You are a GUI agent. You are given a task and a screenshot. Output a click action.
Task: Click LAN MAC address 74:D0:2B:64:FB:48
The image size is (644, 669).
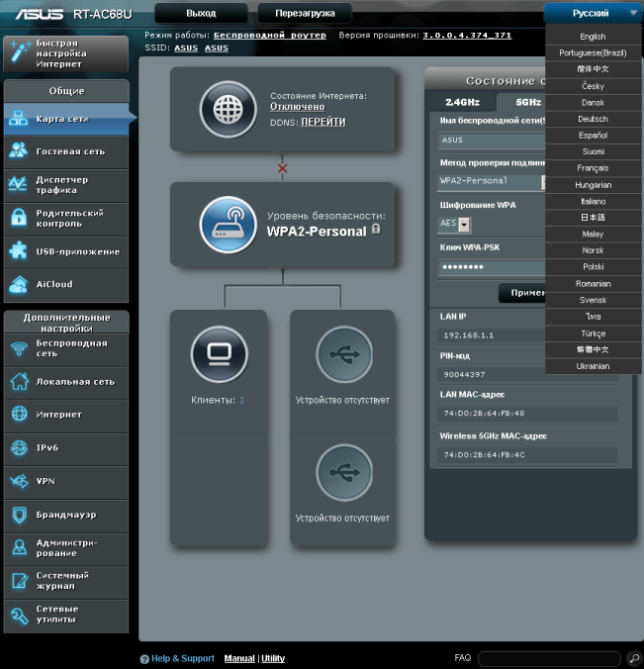[484, 414]
